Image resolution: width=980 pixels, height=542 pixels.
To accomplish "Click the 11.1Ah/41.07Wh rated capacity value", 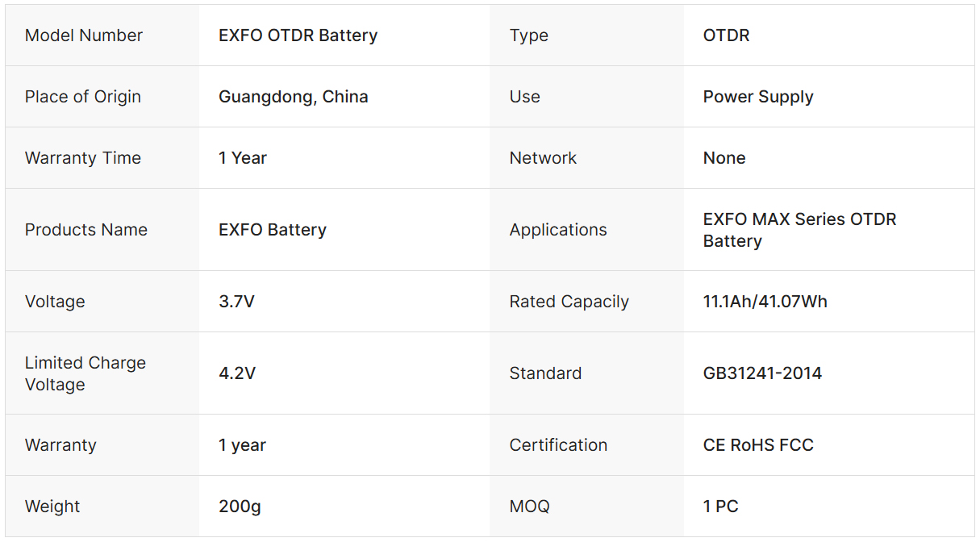I will click(x=765, y=302).
